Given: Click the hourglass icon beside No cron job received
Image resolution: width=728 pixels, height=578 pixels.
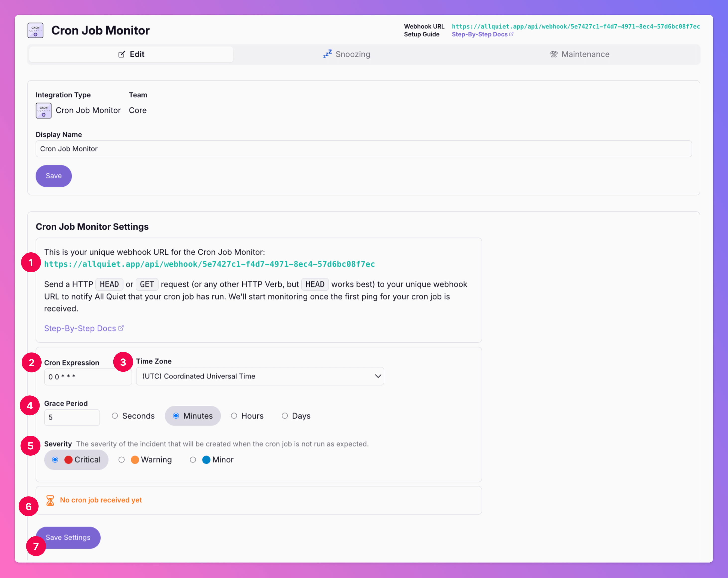Looking at the screenshot, I should pos(50,500).
